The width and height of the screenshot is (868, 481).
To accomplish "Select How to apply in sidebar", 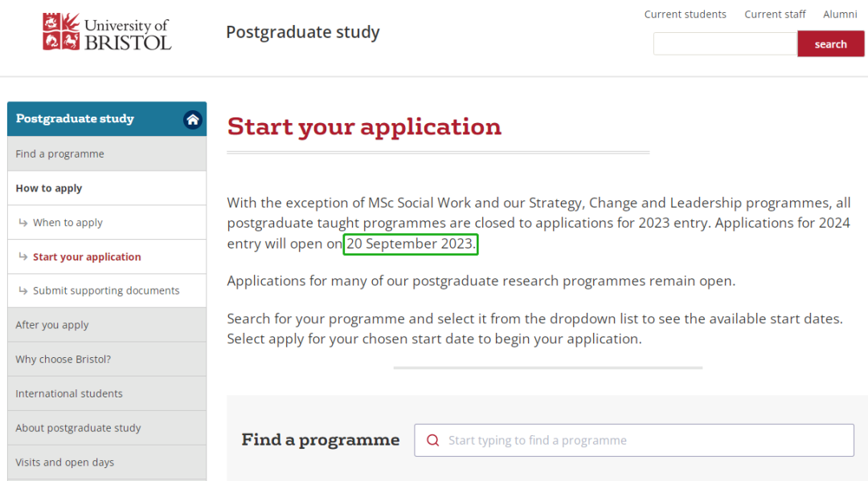I will pyautogui.click(x=107, y=188).
